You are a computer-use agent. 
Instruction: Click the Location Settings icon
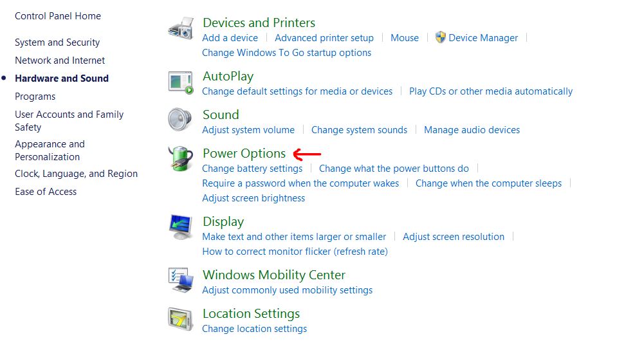pyautogui.click(x=181, y=318)
